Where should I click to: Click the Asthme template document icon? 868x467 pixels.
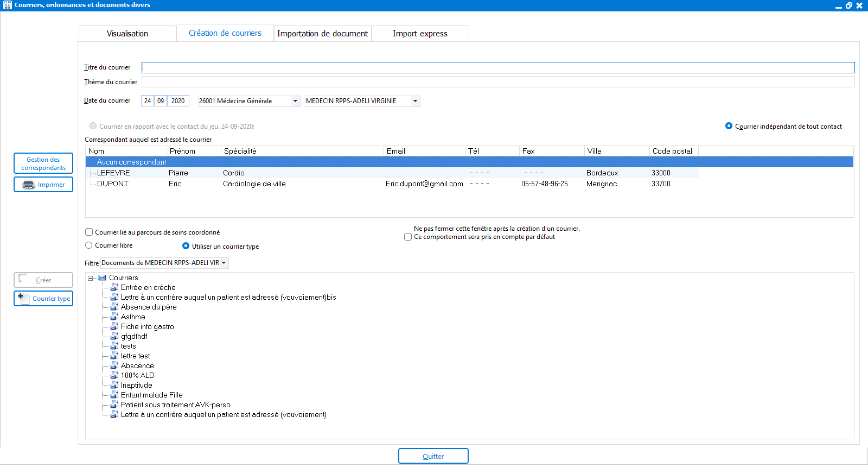coord(114,317)
